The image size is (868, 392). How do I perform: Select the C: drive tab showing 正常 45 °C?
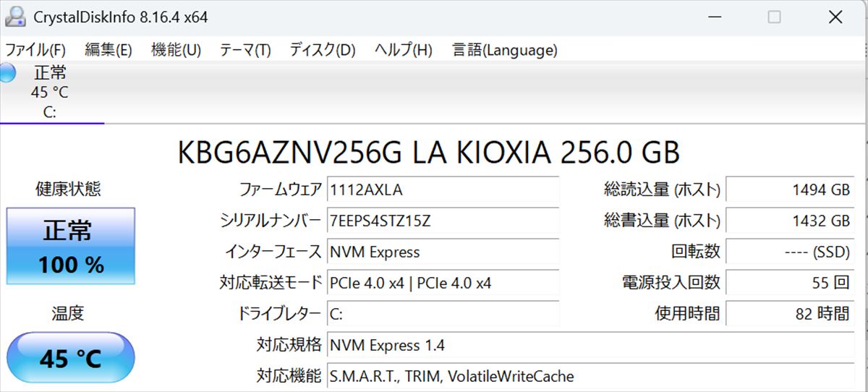(x=51, y=93)
